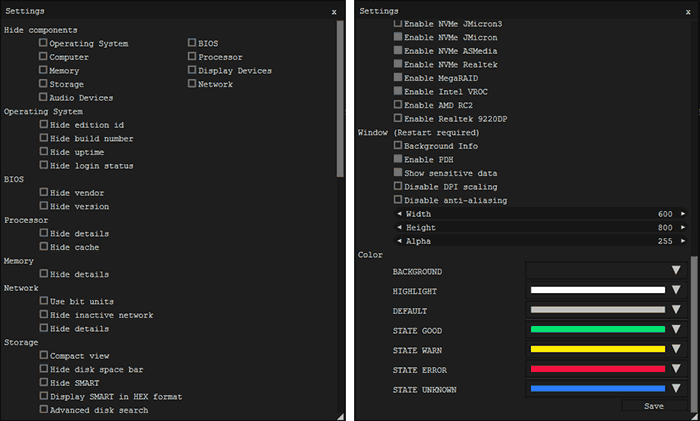Check Computer under Hide components
Viewport: 700px width, 421px height.
tap(43, 56)
